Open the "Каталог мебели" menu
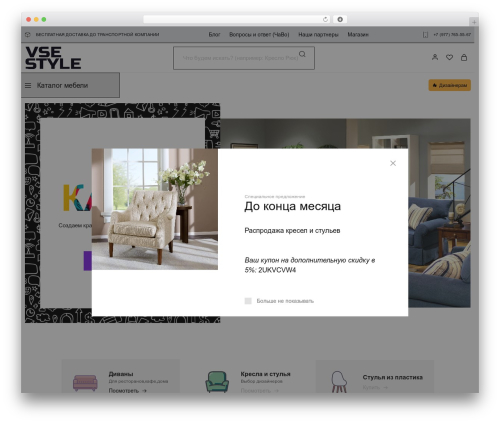 point(70,85)
